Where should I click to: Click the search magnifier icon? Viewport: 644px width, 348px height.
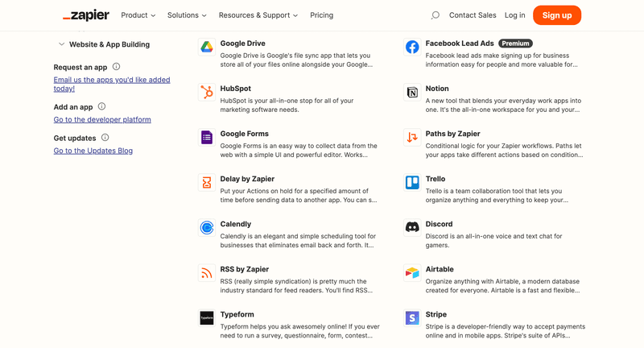click(436, 15)
